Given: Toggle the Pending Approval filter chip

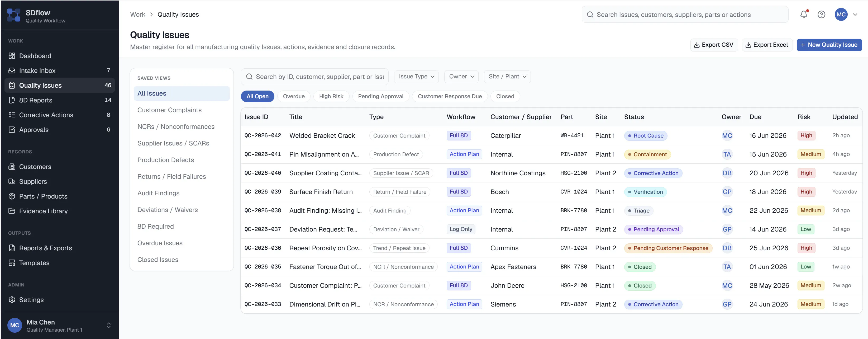Looking at the screenshot, I should pyautogui.click(x=380, y=96).
